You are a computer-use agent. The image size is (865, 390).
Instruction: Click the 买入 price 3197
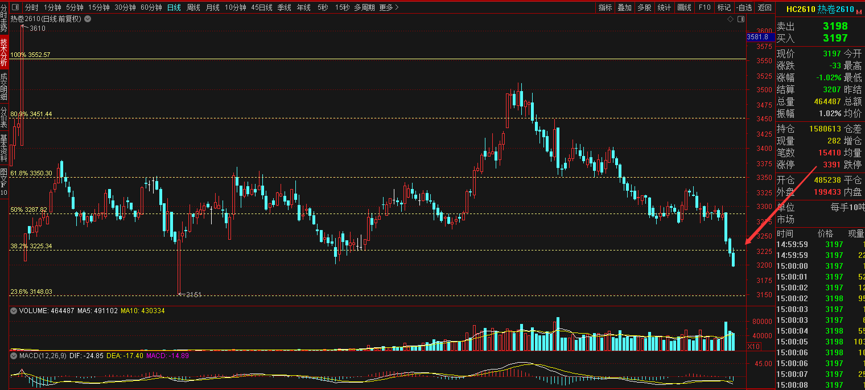(x=835, y=38)
